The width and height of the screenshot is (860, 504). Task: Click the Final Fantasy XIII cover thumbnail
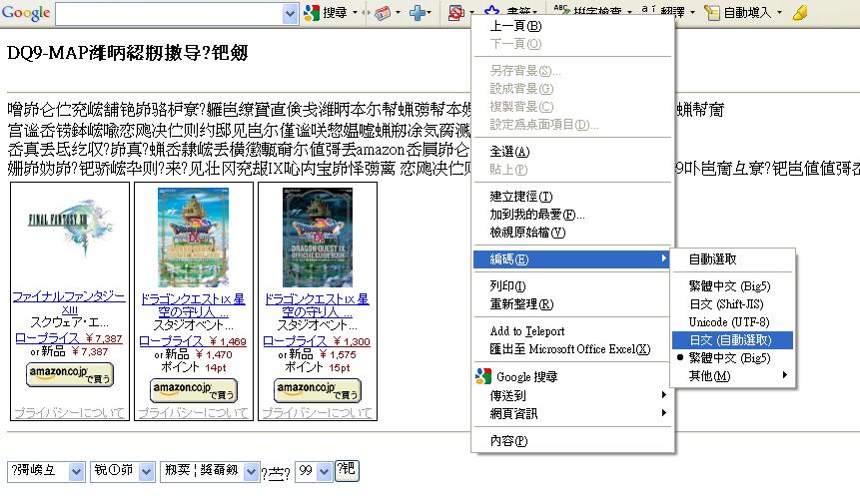coord(69,237)
